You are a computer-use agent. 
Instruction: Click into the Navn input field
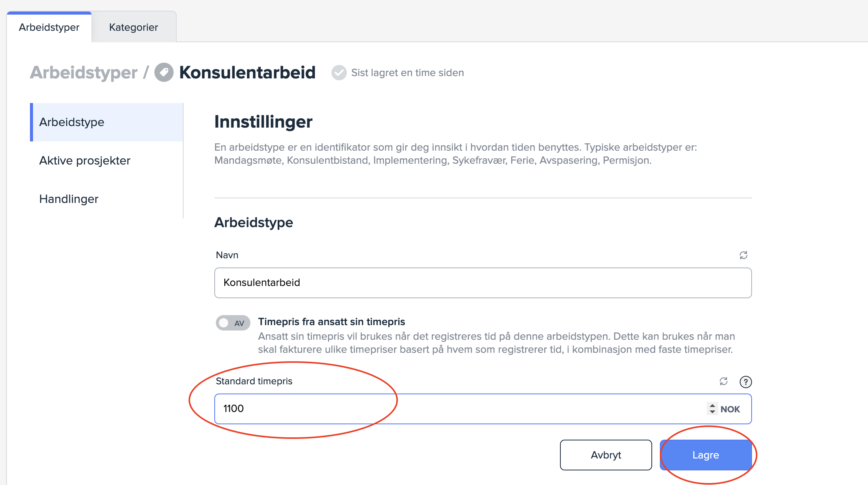(x=482, y=283)
